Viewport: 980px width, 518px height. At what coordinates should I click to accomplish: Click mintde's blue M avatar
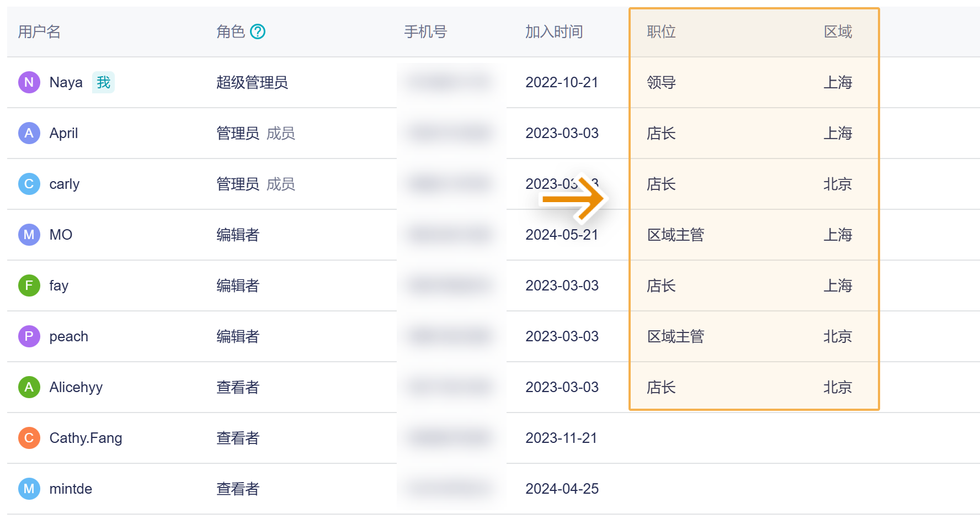pyautogui.click(x=29, y=489)
